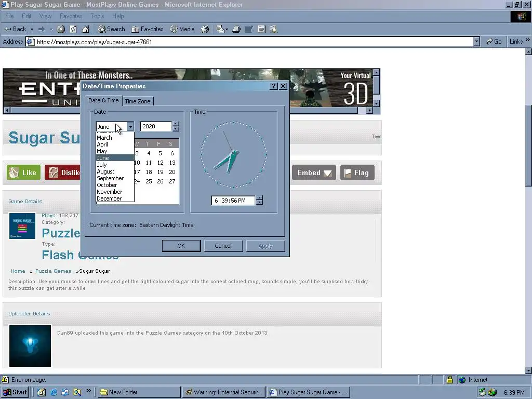Image resolution: width=532 pixels, height=399 pixels.
Task: Switch to the Time Zone tab
Action: coord(137,101)
